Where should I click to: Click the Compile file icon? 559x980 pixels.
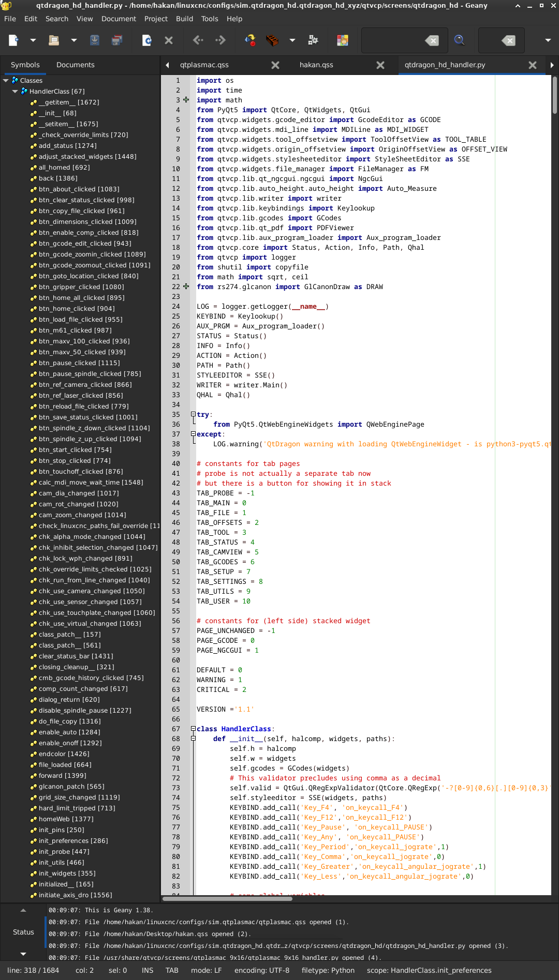(x=250, y=40)
